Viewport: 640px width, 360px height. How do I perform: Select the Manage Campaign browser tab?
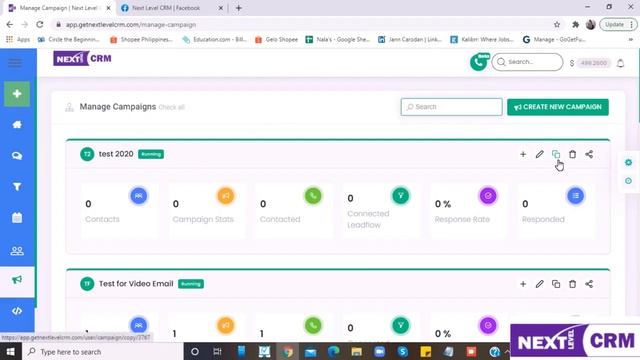pyautogui.click(x=59, y=8)
